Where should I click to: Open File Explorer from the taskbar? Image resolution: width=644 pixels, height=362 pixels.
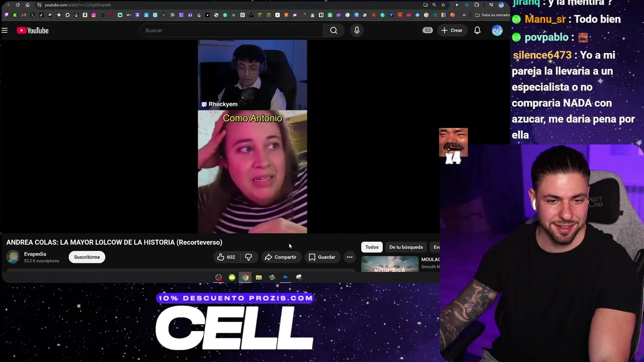point(259,277)
